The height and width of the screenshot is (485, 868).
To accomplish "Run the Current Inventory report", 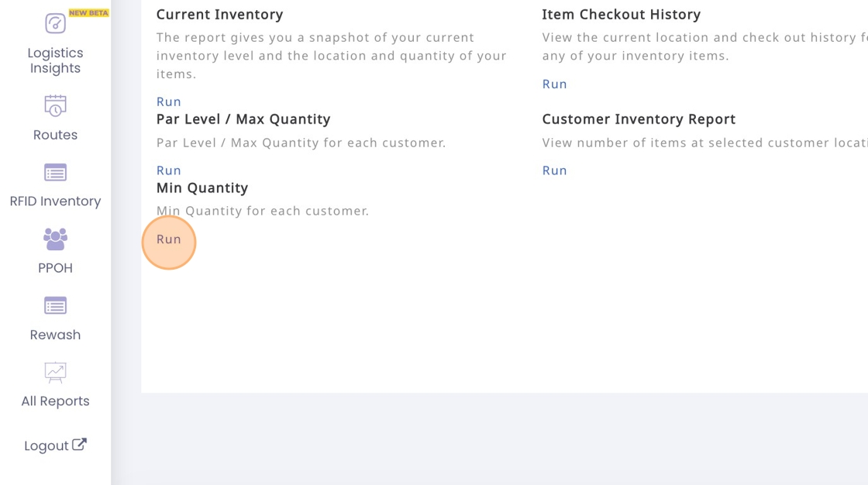I will point(169,101).
